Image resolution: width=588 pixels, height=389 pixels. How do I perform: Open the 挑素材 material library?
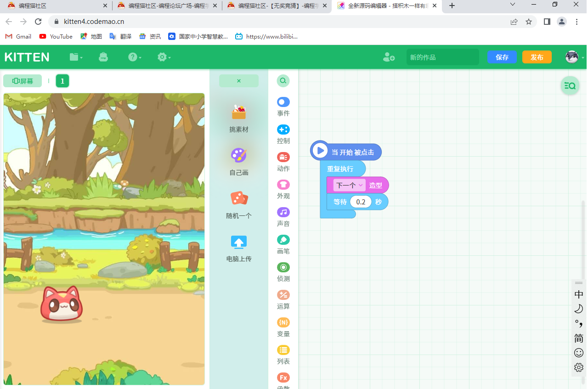click(x=239, y=118)
